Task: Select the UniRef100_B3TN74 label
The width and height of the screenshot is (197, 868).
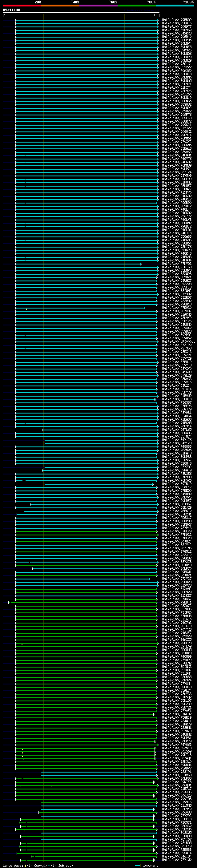Action: click(177, 436)
